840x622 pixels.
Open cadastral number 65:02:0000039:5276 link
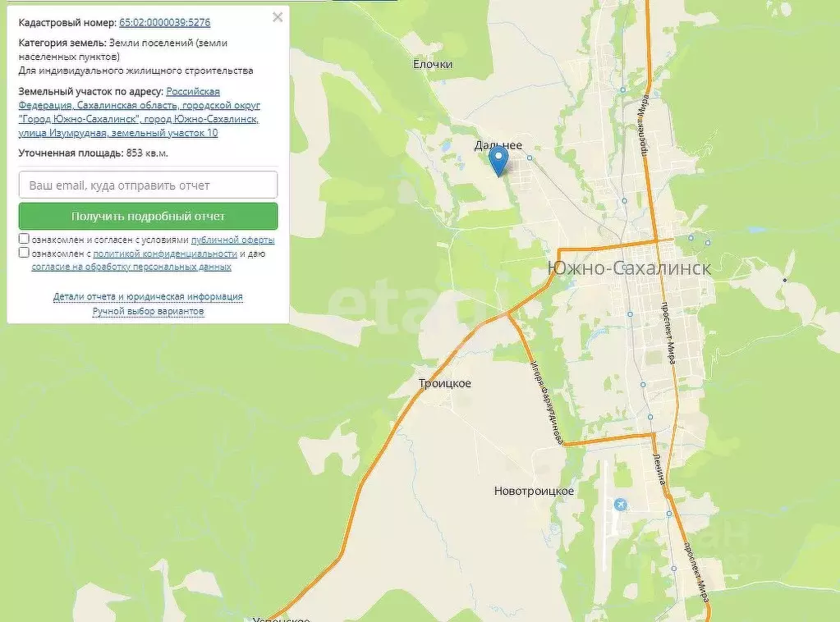coord(164,22)
